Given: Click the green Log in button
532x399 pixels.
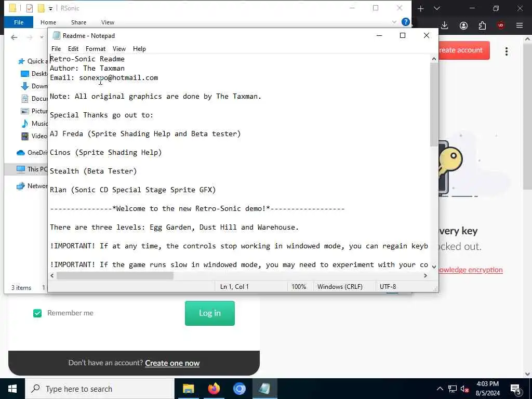Looking at the screenshot, I should coord(210,313).
